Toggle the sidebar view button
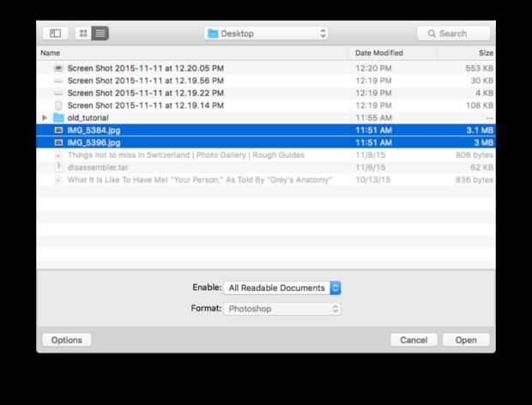Viewport: 532px width, 405px height. 55,33
